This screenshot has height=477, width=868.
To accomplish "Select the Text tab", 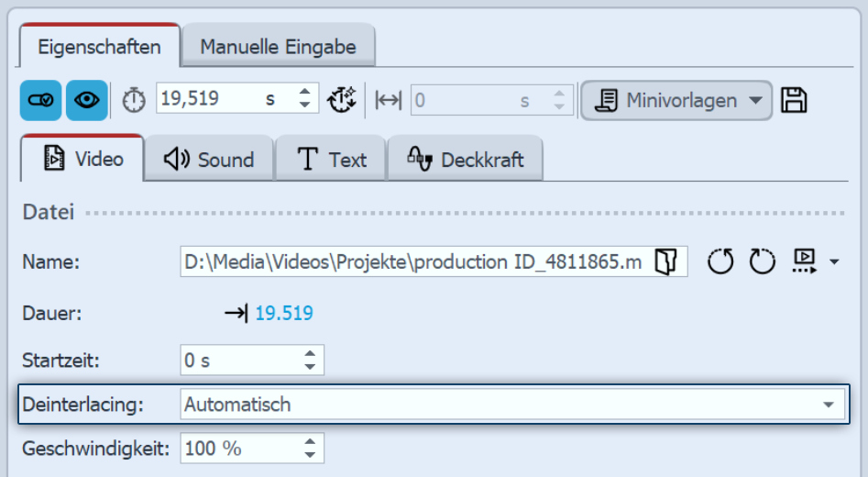I will click(x=332, y=160).
